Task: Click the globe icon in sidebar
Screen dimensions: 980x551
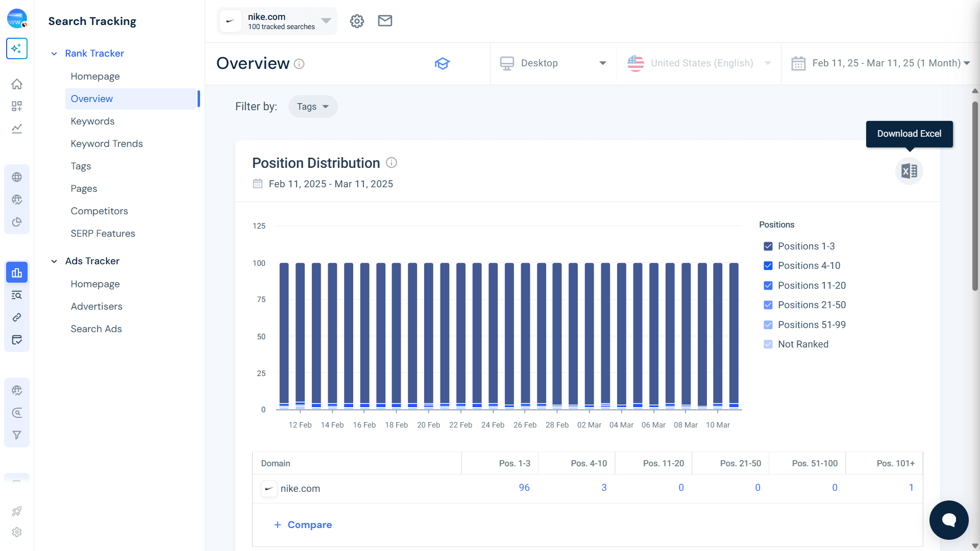Action: click(x=17, y=177)
